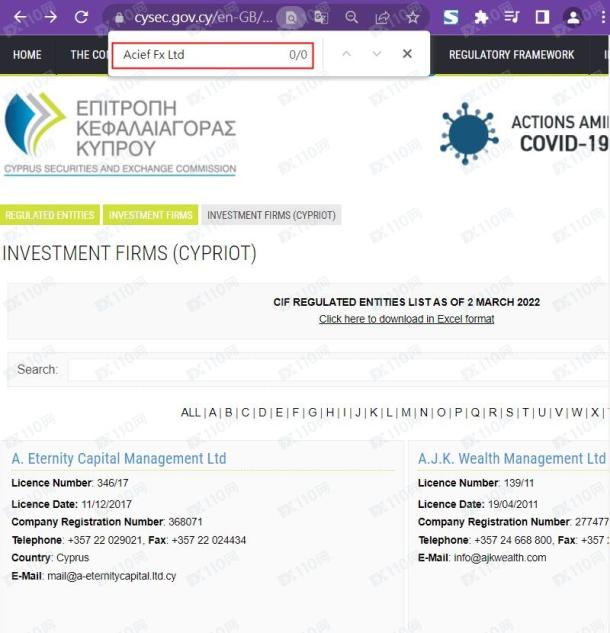The width and height of the screenshot is (610, 633).
Task: Select Licence Date 19/04/2011
Action: point(478,504)
